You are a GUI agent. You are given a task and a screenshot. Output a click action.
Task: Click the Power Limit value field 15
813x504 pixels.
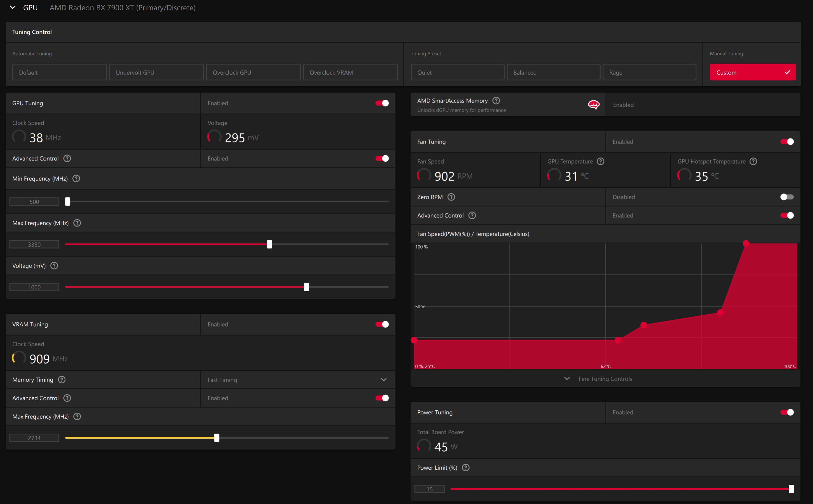click(429, 489)
